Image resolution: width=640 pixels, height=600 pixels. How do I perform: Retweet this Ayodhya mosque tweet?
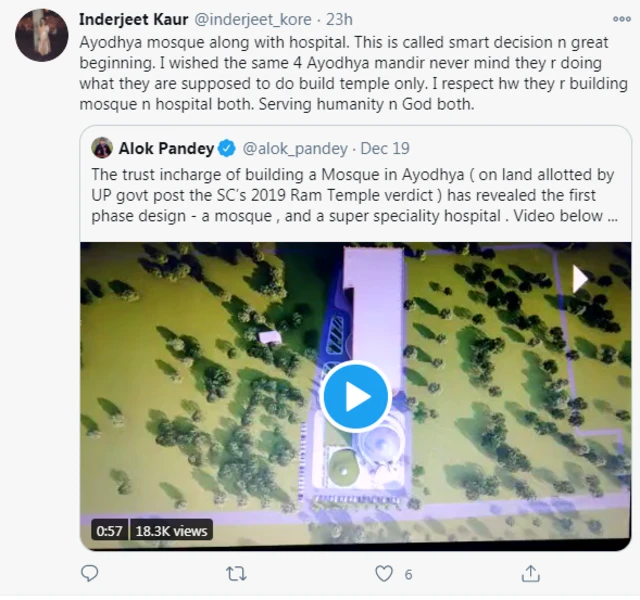237,574
